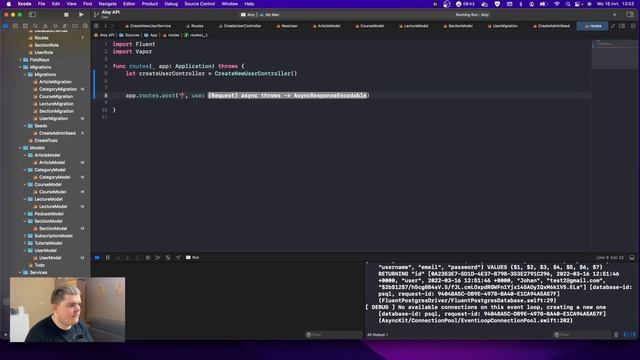Open debug memory graph

(x=158, y=258)
